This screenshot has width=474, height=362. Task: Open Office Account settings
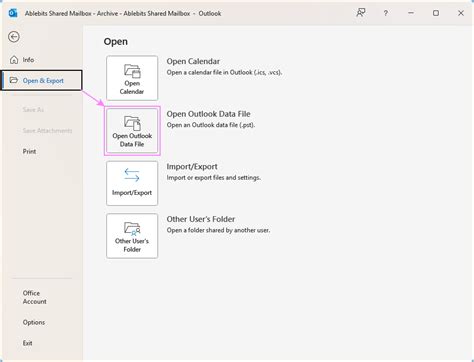click(34, 297)
